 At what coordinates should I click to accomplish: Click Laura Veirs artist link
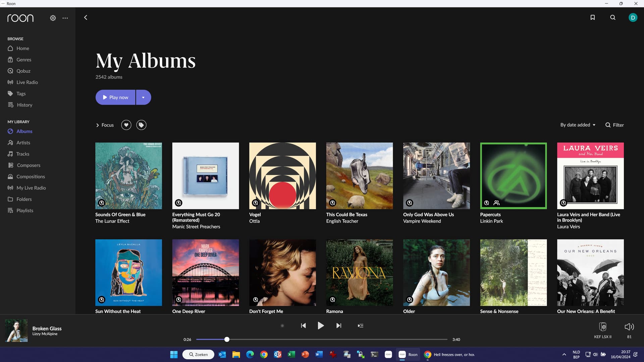click(569, 227)
